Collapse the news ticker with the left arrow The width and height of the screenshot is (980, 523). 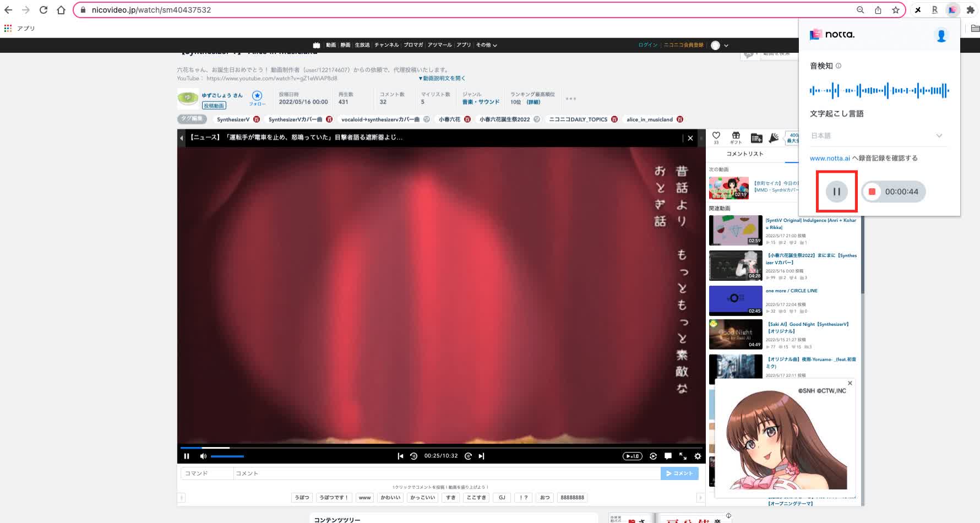182,138
